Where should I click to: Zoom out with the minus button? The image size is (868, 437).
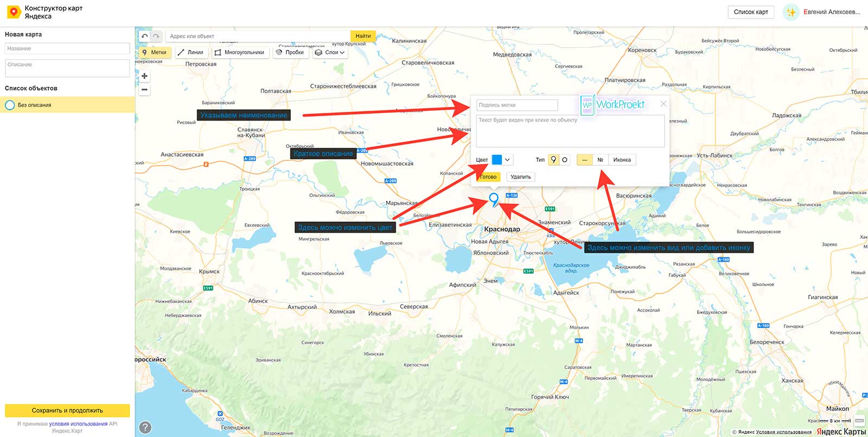point(144,90)
